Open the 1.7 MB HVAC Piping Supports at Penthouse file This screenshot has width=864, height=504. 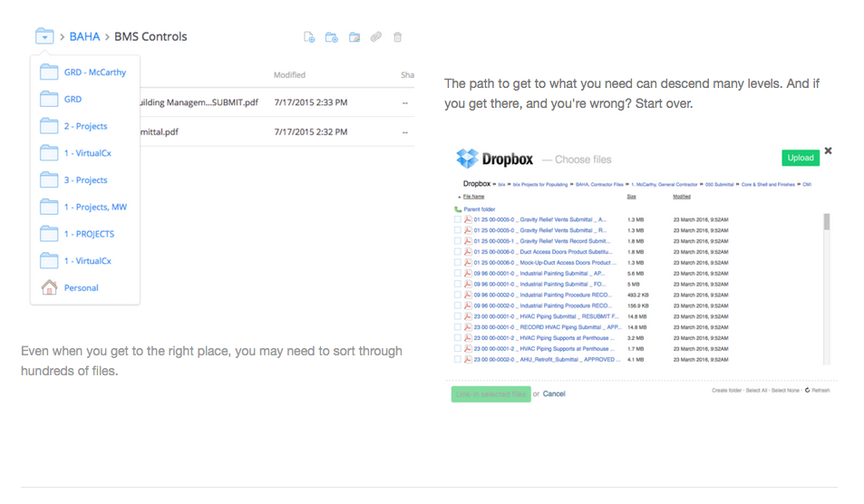click(544, 349)
